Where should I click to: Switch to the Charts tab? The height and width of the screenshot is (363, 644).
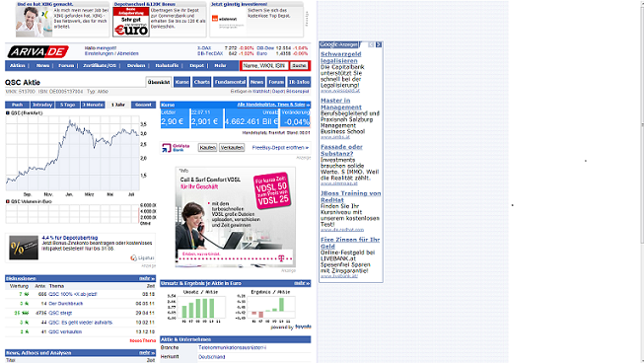[x=201, y=82]
